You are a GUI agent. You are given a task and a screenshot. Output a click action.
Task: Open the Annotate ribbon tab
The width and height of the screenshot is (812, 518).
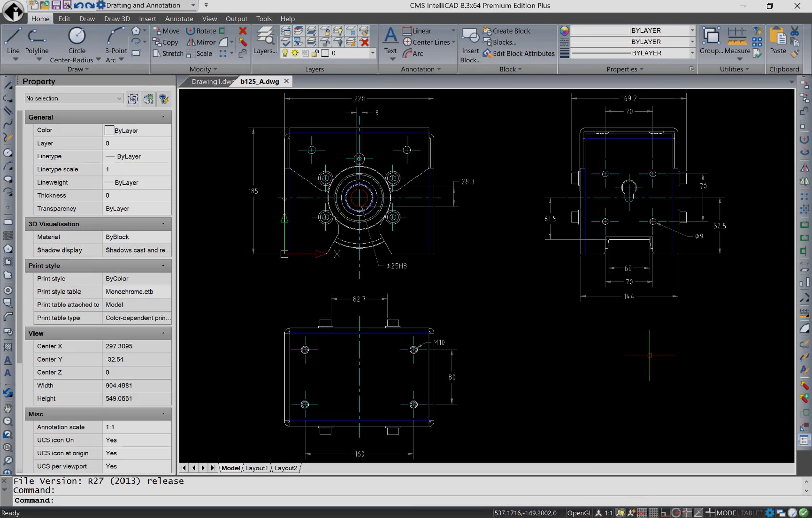pyautogui.click(x=179, y=19)
